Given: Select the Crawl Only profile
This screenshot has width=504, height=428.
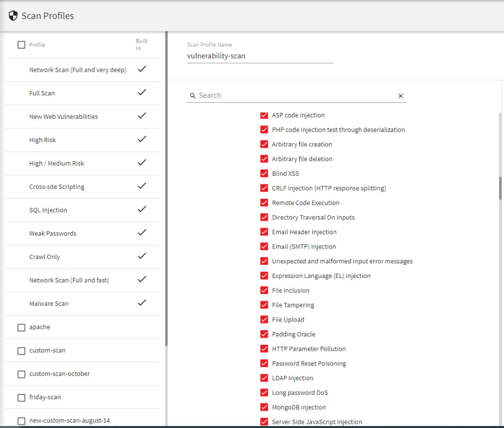Looking at the screenshot, I should click(46, 256).
